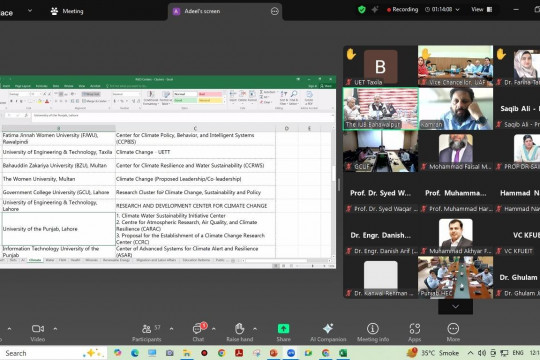Image resolution: width=540 pixels, height=360 pixels.
Task: Show more participants down chevron
Action: point(455,306)
